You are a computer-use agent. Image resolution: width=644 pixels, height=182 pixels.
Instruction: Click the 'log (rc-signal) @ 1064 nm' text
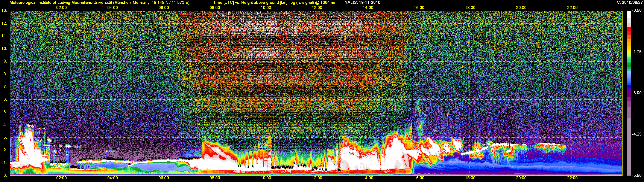313,3
